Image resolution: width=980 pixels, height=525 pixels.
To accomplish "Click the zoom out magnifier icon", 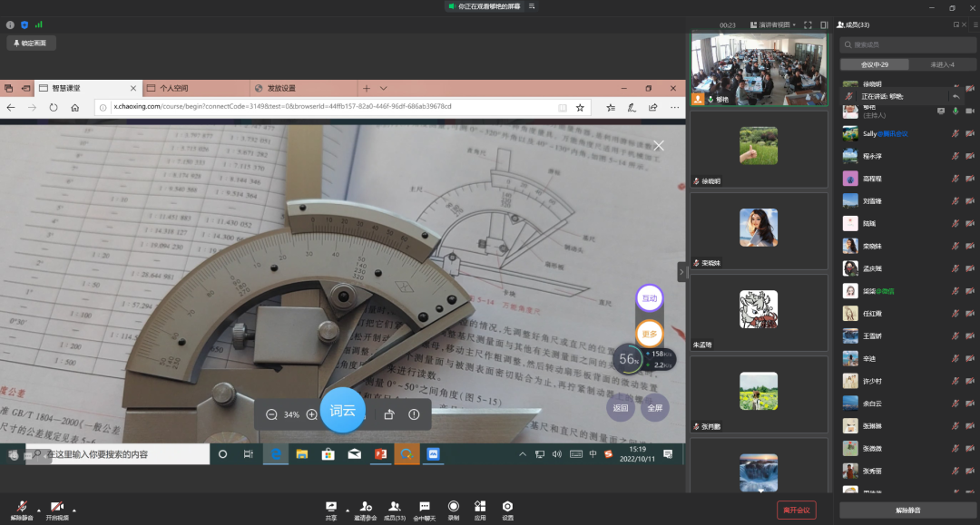I will point(271,414).
